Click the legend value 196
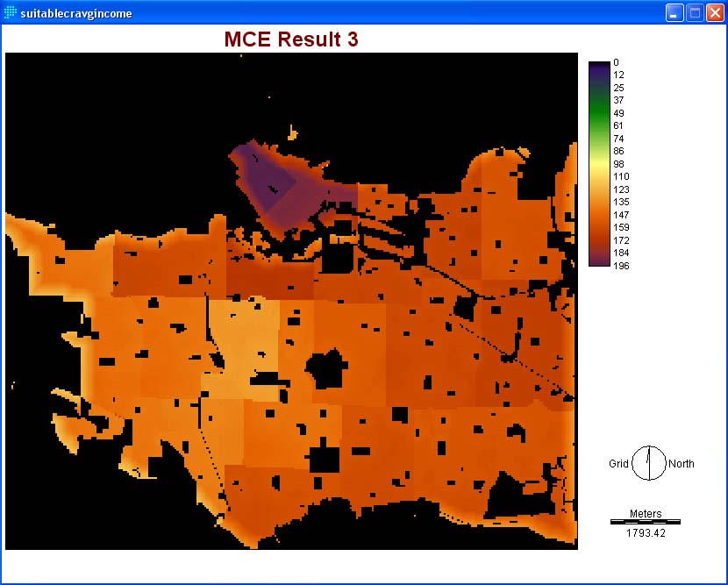The width and height of the screenshot is (728, 585). (621, 266)
